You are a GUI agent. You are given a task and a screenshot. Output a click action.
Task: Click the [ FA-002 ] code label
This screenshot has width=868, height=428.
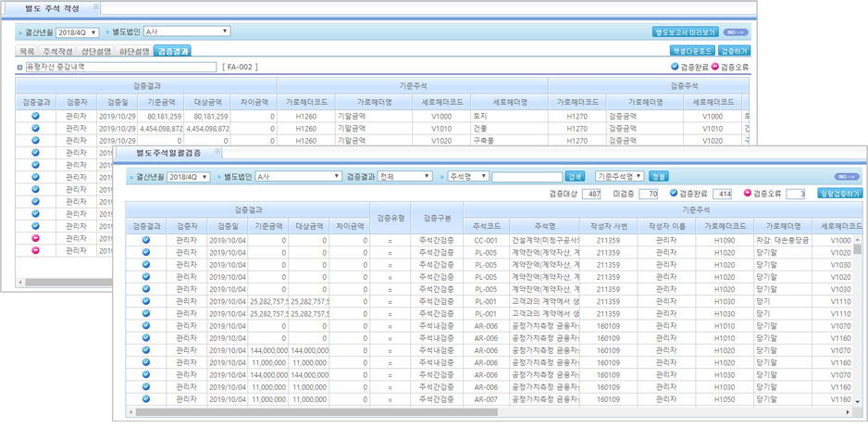click(239, 67)
